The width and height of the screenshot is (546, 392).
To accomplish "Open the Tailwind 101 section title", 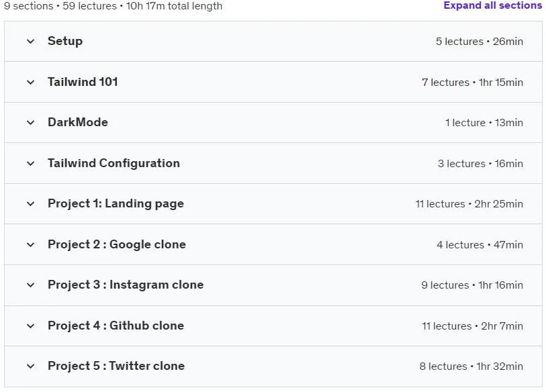I will (83, 82).
